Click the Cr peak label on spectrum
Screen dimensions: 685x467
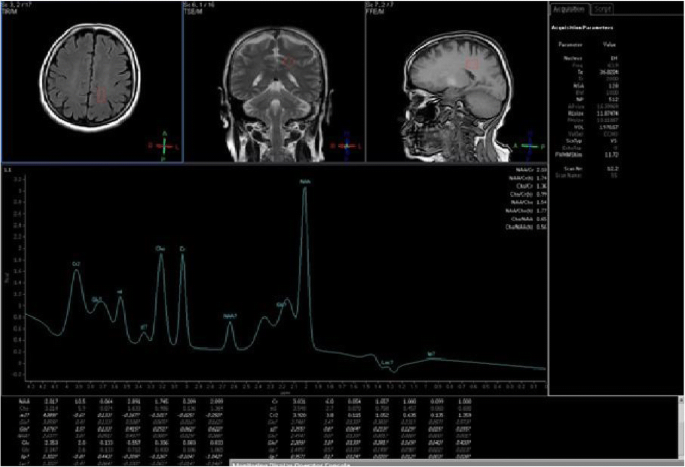point(182,249)
